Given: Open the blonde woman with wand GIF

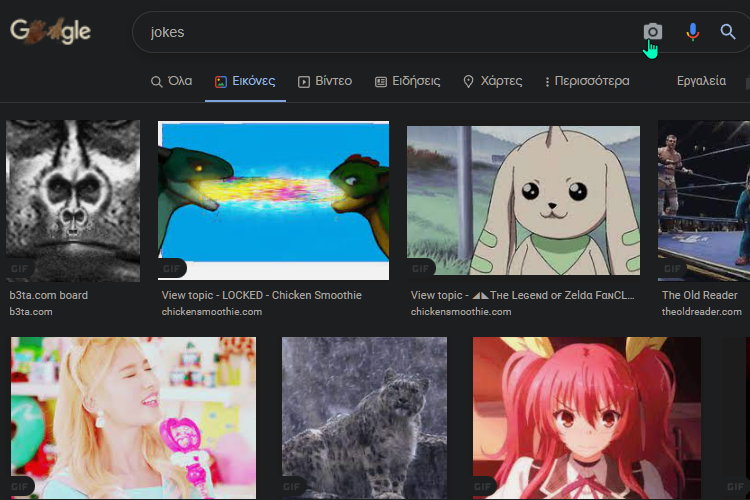Looking at the screenshot, I should coord(133,418).
